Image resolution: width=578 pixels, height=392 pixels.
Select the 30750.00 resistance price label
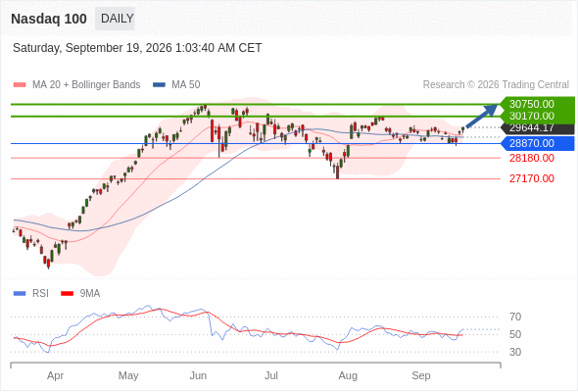click(x=532, y=104)
